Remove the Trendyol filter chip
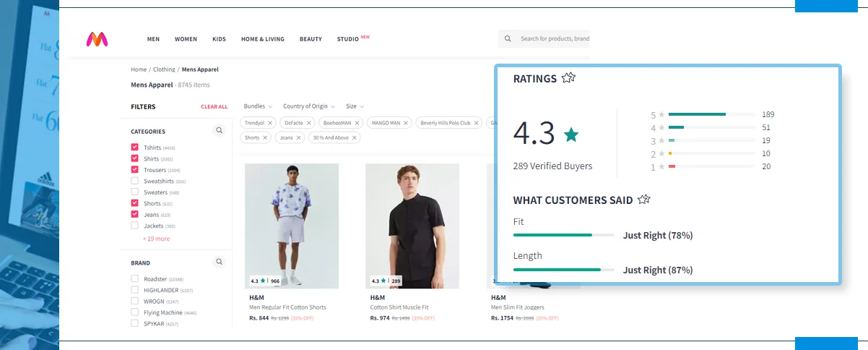This screenshot has width=868, height=350. (x=270, y=123)
